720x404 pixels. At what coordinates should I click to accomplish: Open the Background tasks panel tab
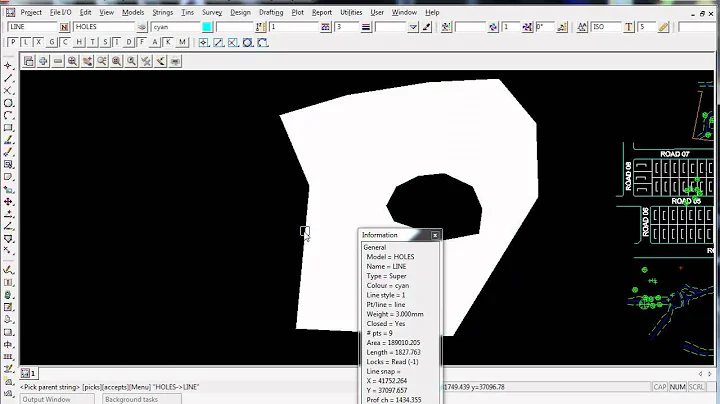(x=142, y=399)
